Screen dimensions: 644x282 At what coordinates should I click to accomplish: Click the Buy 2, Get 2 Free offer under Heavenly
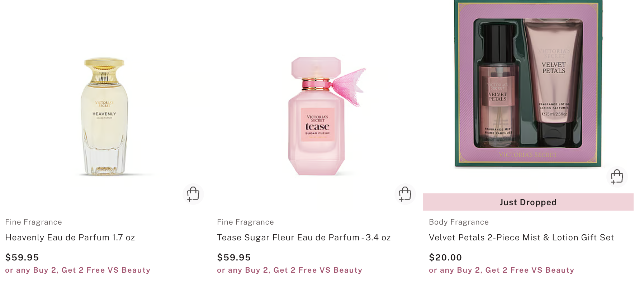pyautogui.click(x=78, y=270)
